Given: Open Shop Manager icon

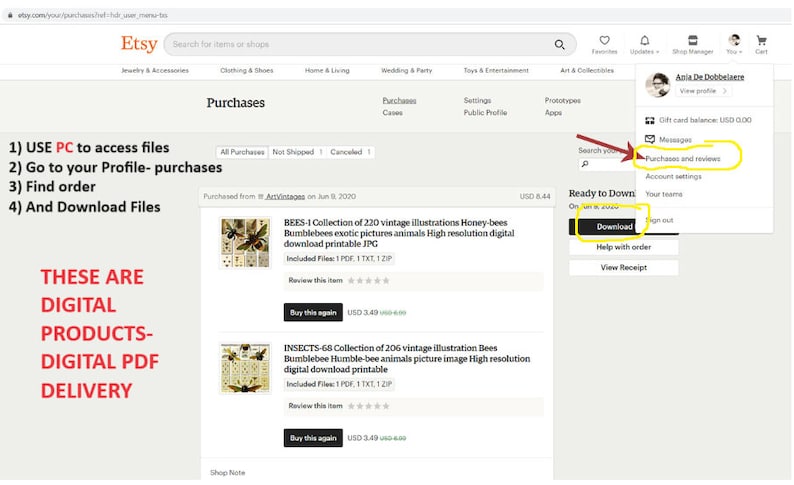Looking at the screenshot, I should tap(692, 41).
